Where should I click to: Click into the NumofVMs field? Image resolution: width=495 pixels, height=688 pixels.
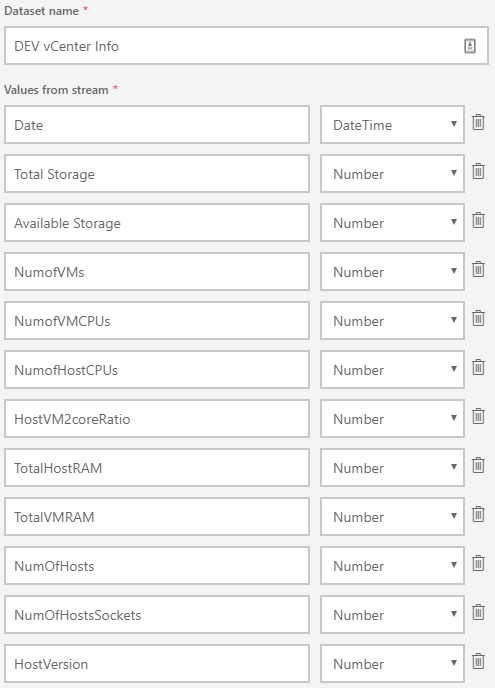tap(157, 272)
